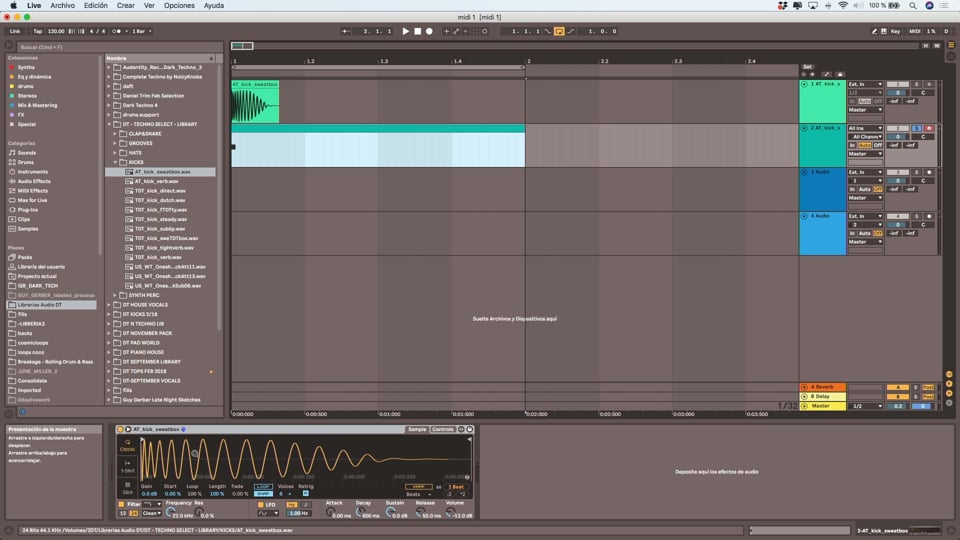The image size is (960, 540).
Task: Select the A Reverb return track
Action: (x=822, y=387)
